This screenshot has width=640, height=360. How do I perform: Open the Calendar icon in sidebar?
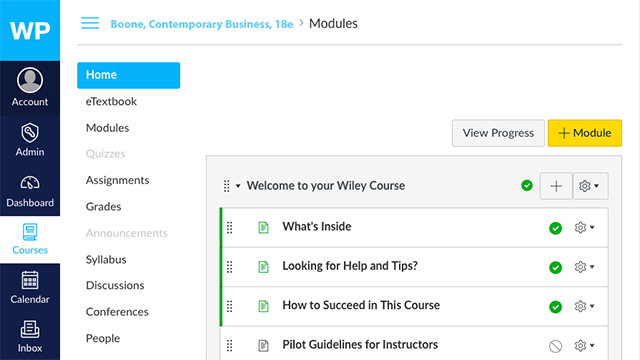click(30, 280)
